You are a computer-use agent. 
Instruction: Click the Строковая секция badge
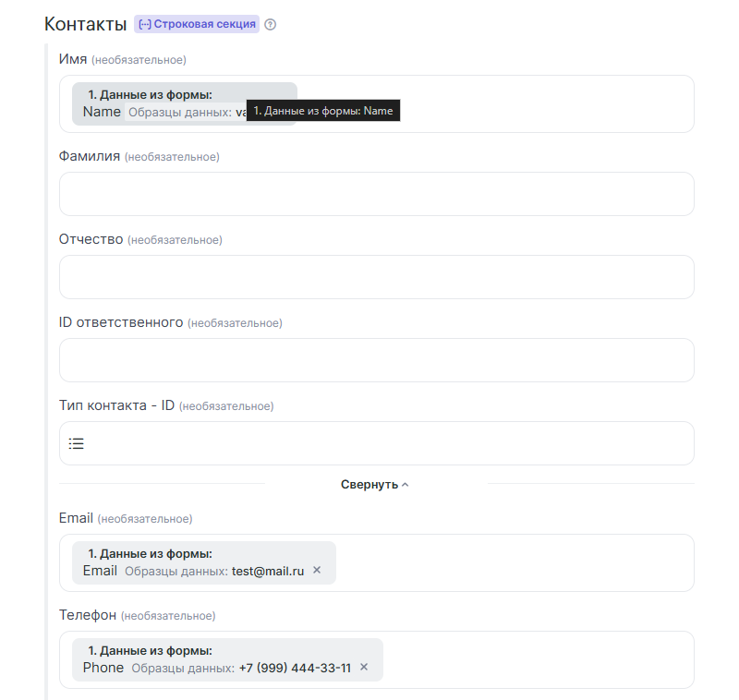(196, 24)
